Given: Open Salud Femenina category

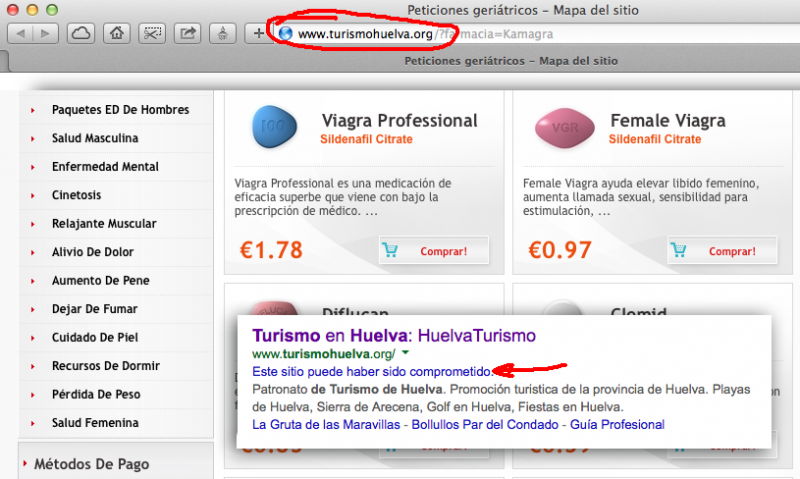Looking at the screenshot, I should pyautogui.click(x=95, y=423).
